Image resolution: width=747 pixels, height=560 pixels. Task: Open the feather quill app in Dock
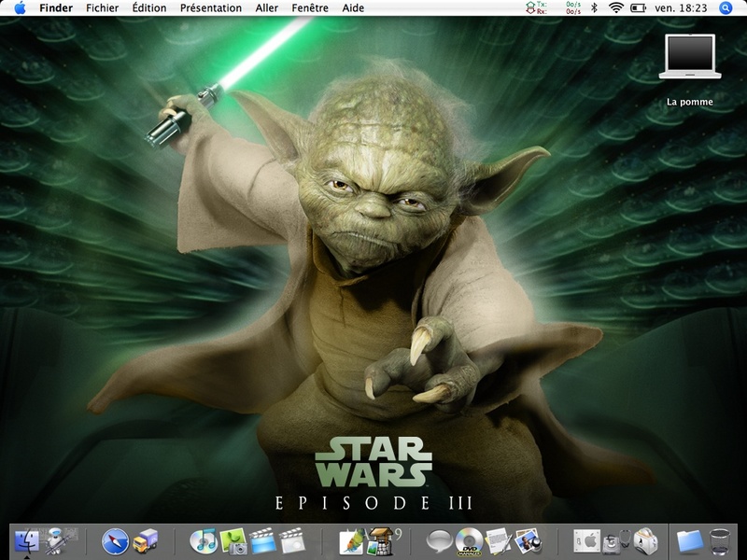351,541
